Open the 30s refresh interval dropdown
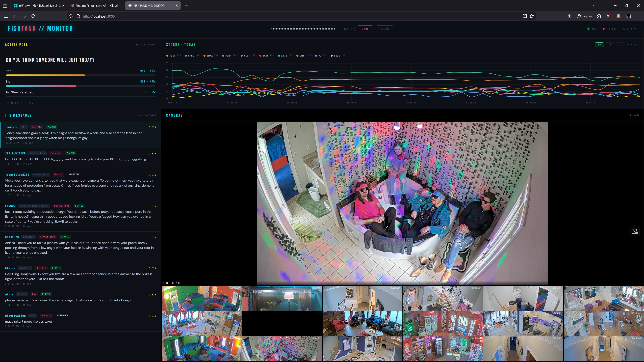The height and width of the screenshot is (362, 644). pos(348,29)
